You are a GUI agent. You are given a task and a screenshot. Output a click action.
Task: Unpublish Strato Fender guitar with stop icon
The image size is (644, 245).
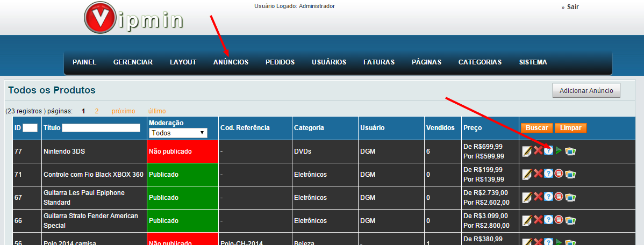pyautogui.click(x=558, y=220)
